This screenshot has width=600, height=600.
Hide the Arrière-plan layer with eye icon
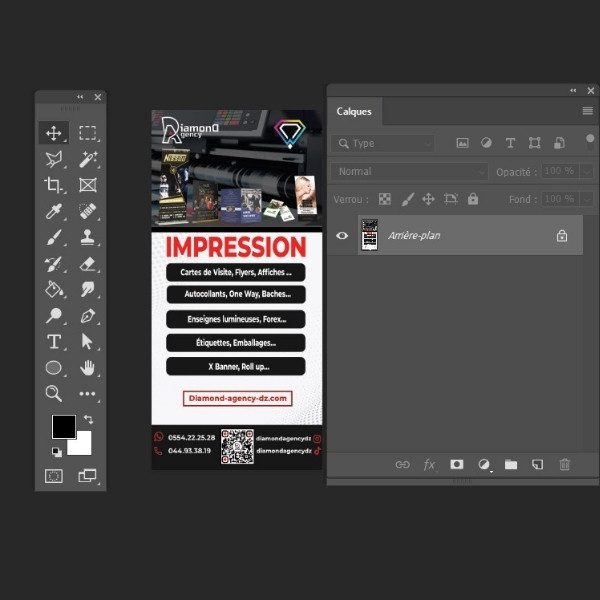[342, 236]
